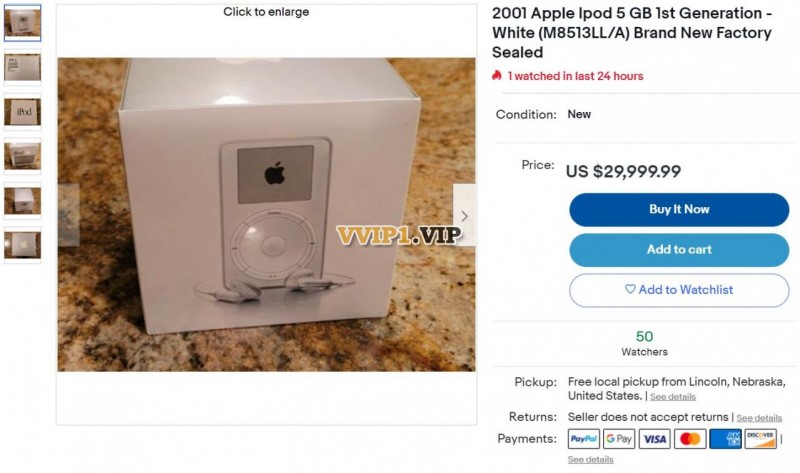
Task: Click the previous image arrow on the photo
Action: [68, 216]
